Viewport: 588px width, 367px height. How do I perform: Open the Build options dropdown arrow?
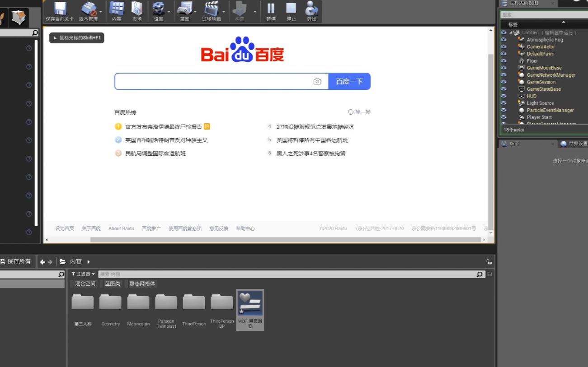pos(255,11)
